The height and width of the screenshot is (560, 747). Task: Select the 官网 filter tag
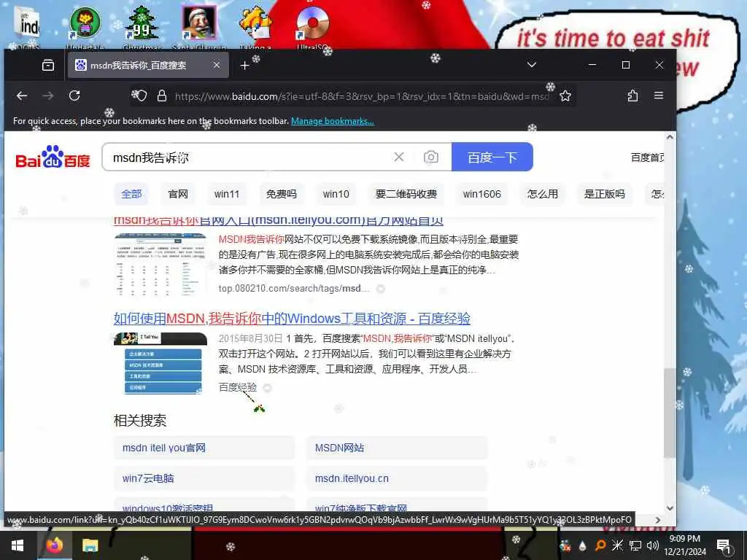178,194
